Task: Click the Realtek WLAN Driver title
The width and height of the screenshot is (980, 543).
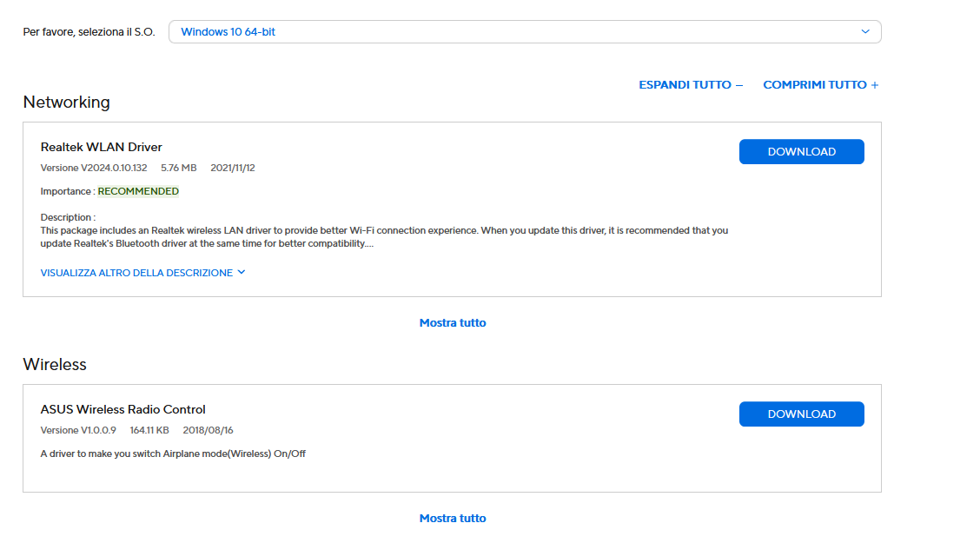Action: point(102,147)
